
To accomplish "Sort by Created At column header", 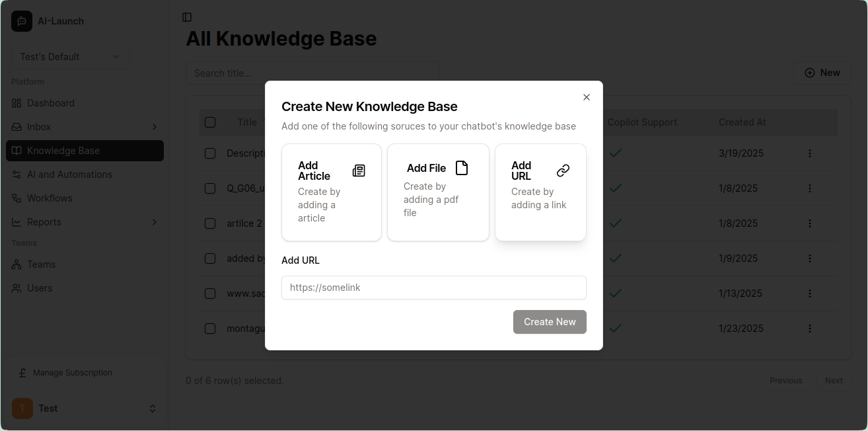I will [x=742, y=122].
